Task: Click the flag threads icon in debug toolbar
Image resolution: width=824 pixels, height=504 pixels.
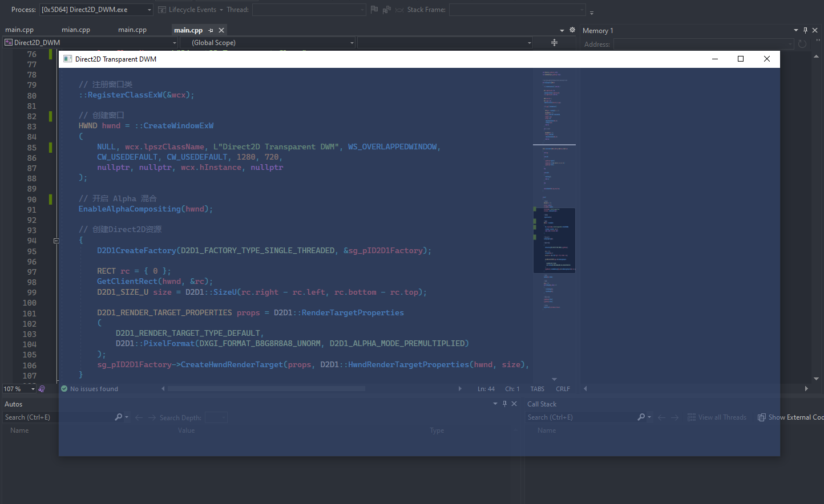Action: click(x=374, y=10)
